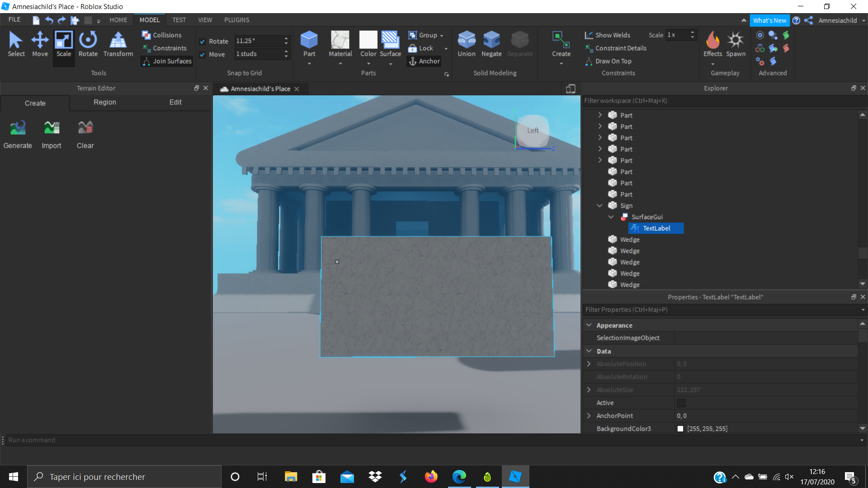This screenshot has width=868, height=488.
Task: Expand the AnchorPoint property
Action: [x=589, y=416]
